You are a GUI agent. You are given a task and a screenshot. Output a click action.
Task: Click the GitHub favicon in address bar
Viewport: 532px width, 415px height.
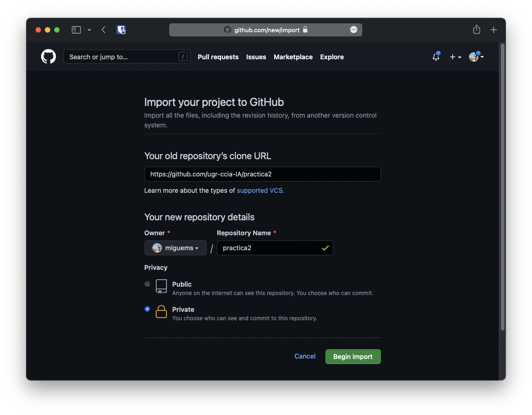pyautogui.click(x=228, y=30)
